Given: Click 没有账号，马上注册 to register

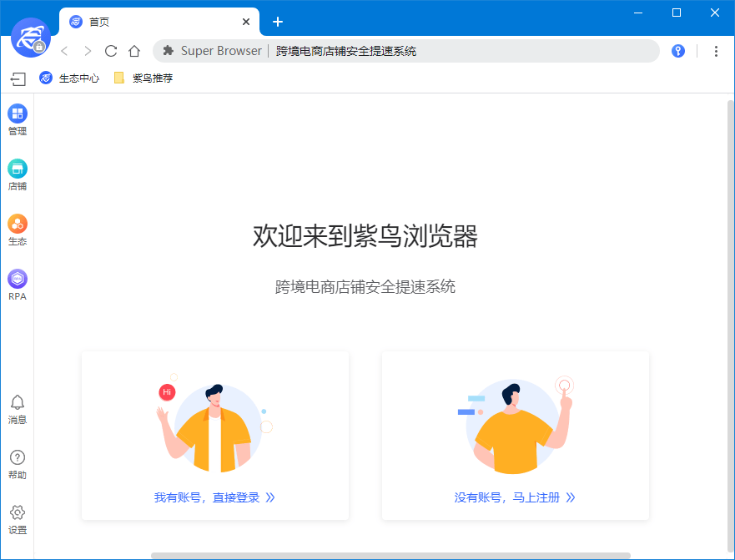Looking at the screenshot, I should pos(515,497).
